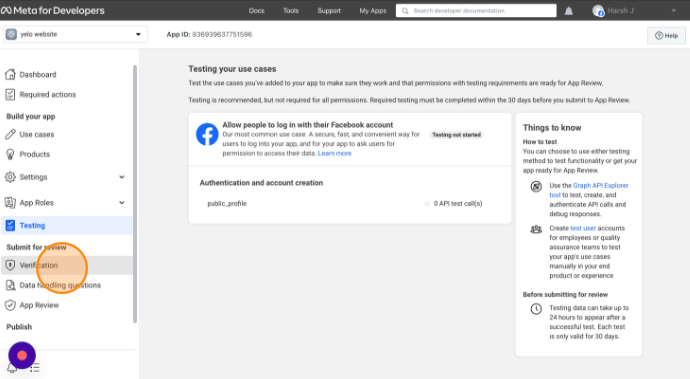
Task: Click the Allow people to log in heading
Action: click(x=308, y=125)
